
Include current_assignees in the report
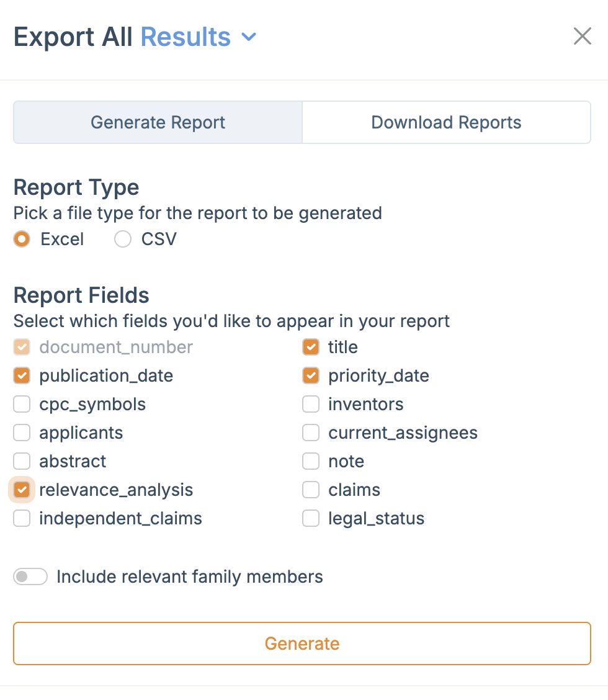tap(311, 433)
